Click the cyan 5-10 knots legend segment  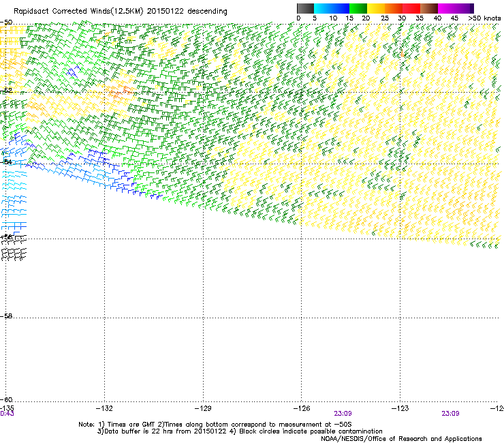323,8
